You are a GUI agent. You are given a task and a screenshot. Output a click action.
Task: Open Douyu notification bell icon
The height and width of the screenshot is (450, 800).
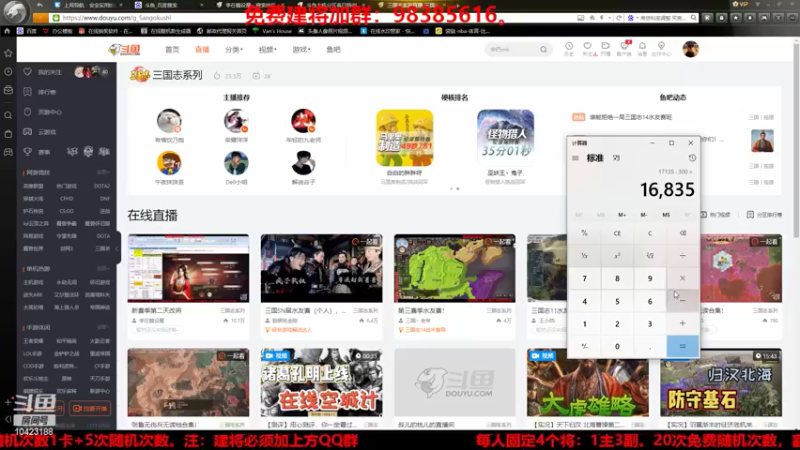click(x=642, y=48)
